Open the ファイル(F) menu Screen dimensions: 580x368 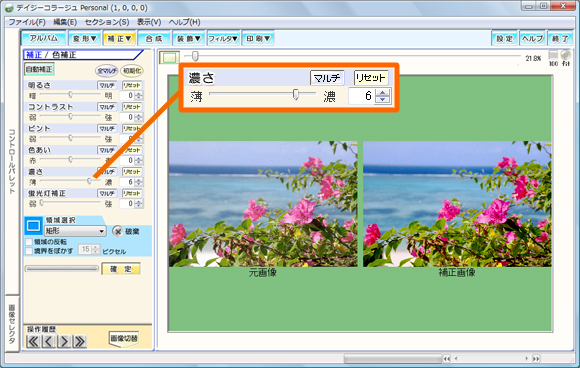pos(27,22)
